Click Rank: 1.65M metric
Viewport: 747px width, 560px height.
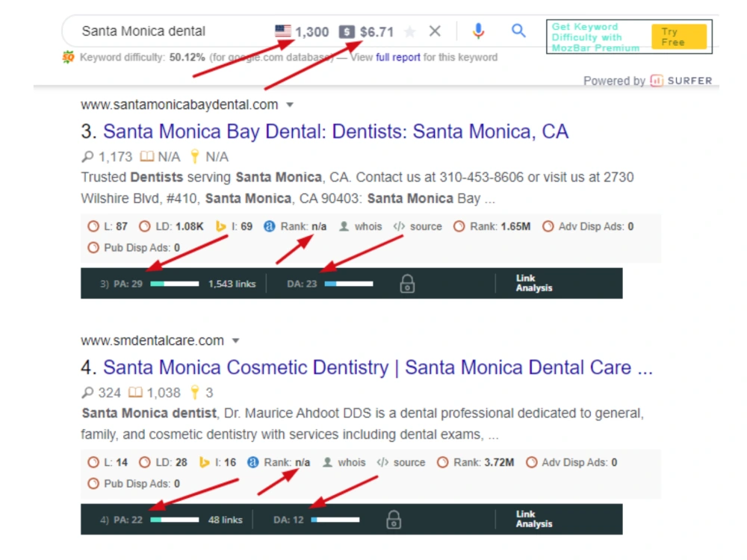click(492, 227)
